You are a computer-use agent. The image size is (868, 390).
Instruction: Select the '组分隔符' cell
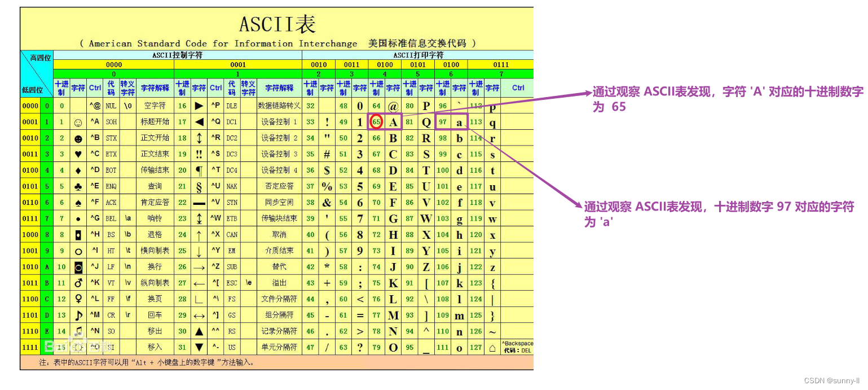pos(279,315)
